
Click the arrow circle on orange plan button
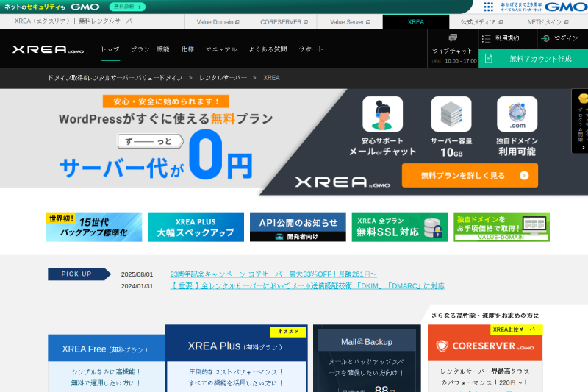(524, 176)
